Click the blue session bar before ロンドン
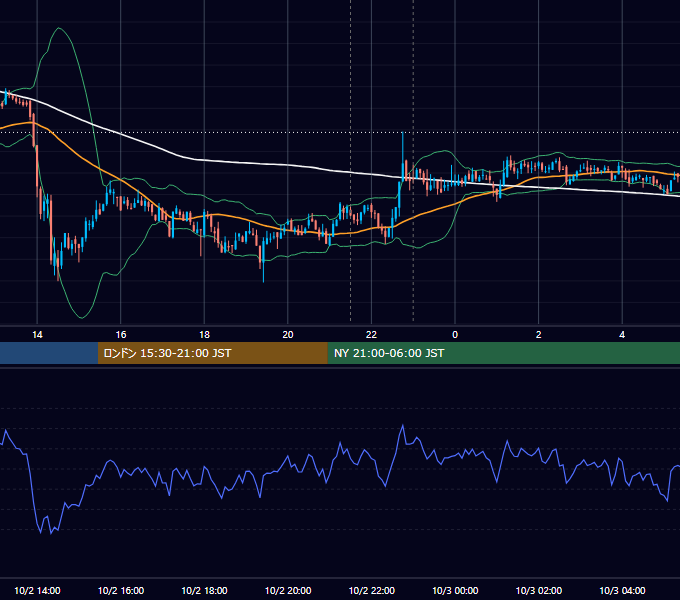This screenshot has width=680, height=600. (49, 353)
